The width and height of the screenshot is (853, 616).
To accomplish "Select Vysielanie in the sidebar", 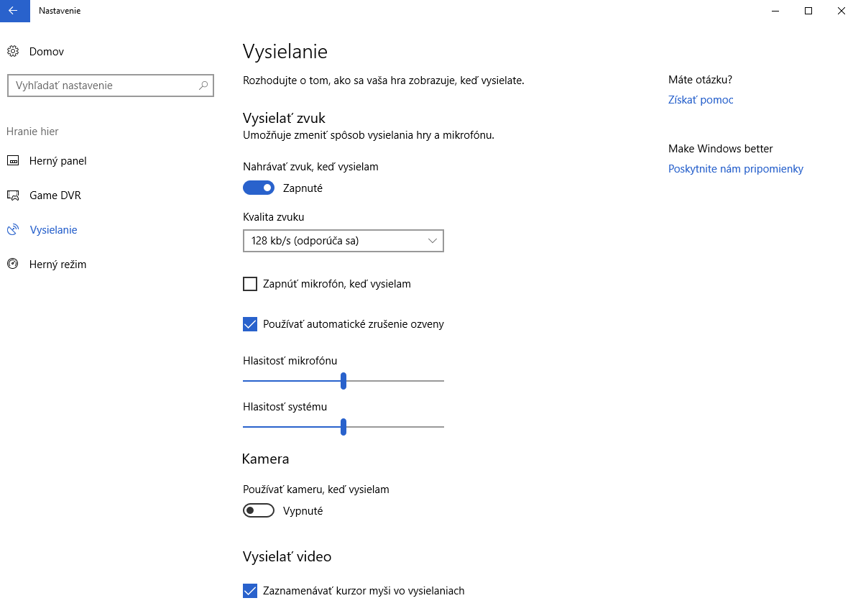I will [53, 229].
